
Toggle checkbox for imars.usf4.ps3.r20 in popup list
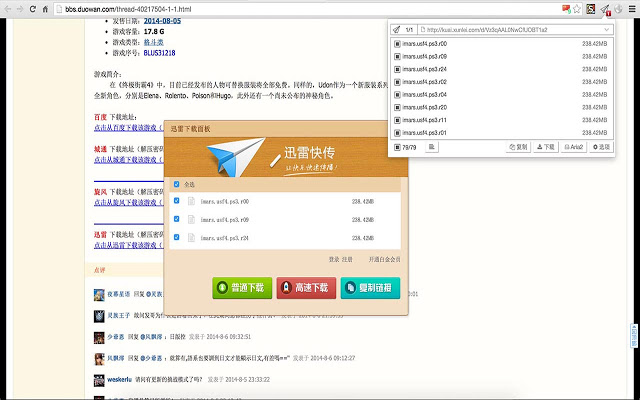pyautogui.click(x=397, y=107)
